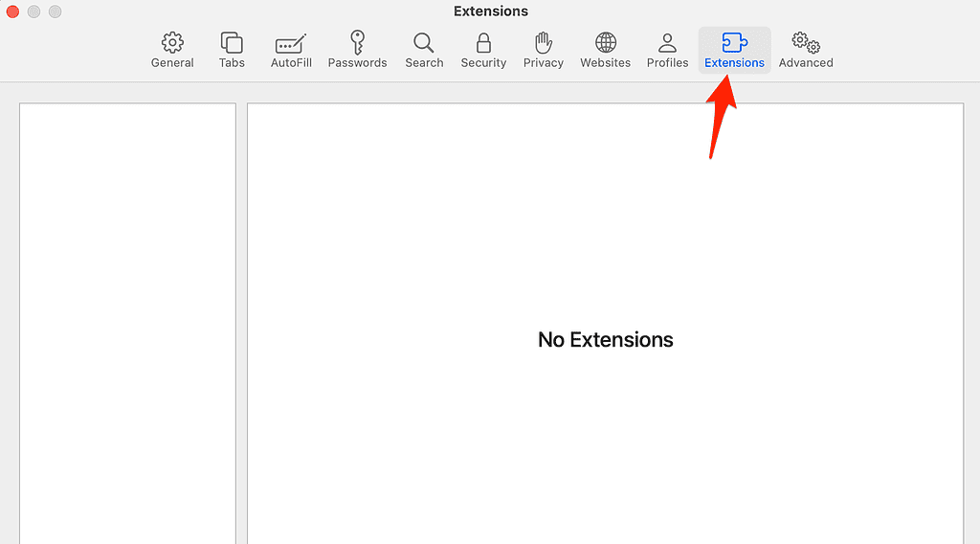Click the Privacy hand icon
This screenshot has width=980, height=544.
point(544,43)
